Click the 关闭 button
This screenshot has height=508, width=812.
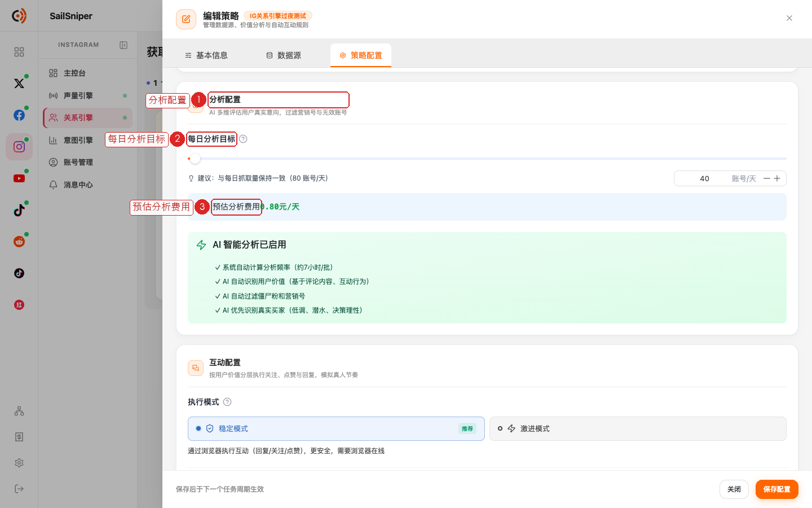pyautogui.click(x=734, y=489)
